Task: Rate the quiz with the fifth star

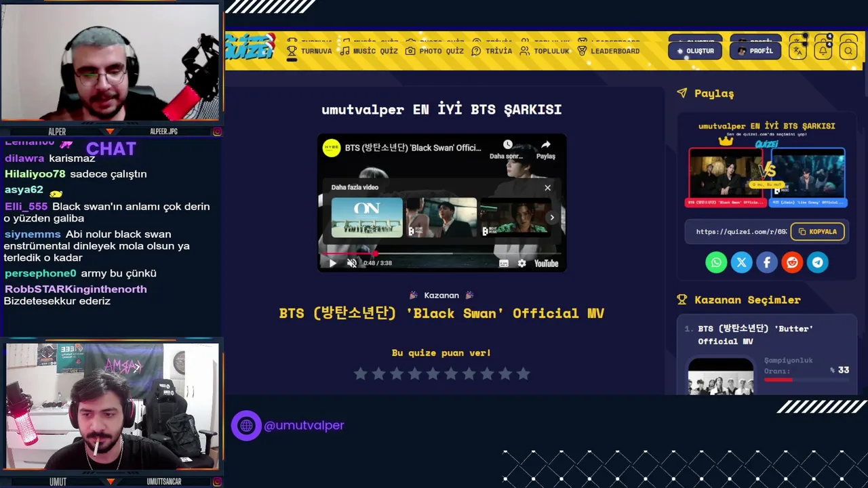Action: tap(433, 373)
